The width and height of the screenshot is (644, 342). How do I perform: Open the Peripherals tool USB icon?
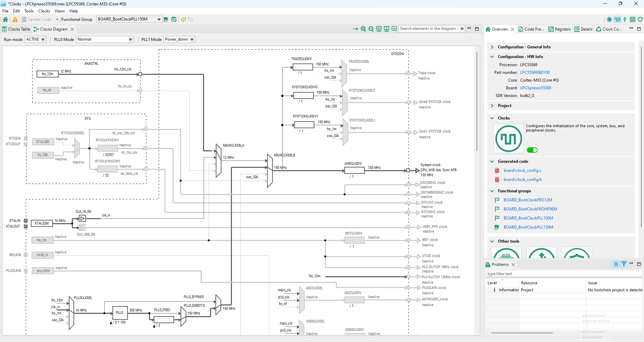[625, 19]
